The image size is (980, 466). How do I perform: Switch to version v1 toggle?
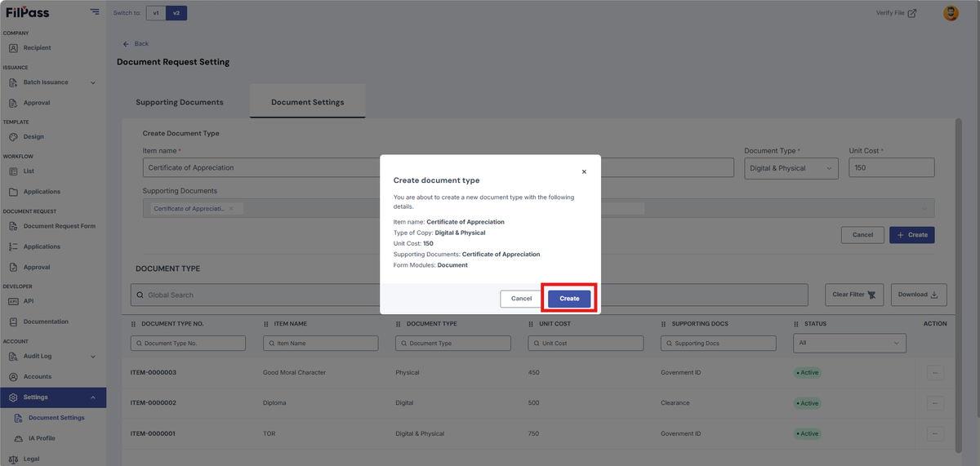point(156,13)
